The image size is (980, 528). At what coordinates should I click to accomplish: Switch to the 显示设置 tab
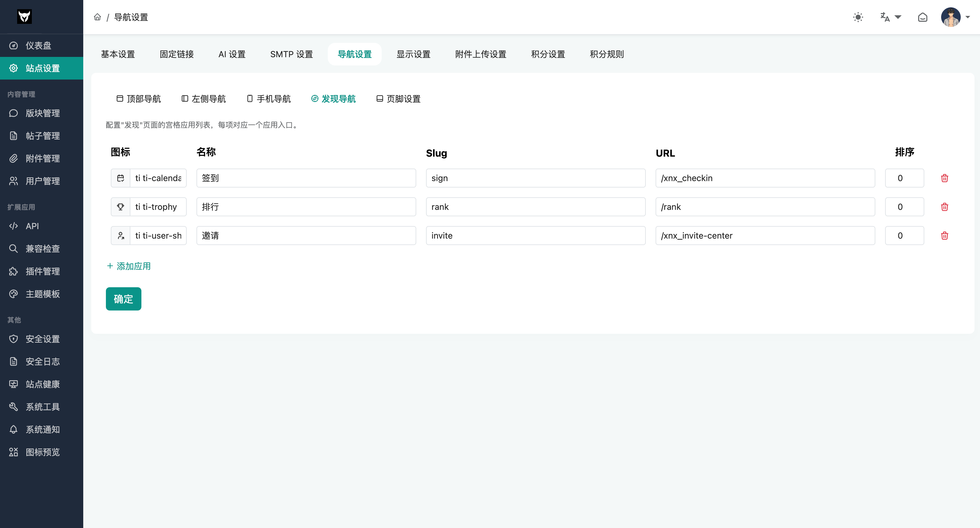coord(413,54)
